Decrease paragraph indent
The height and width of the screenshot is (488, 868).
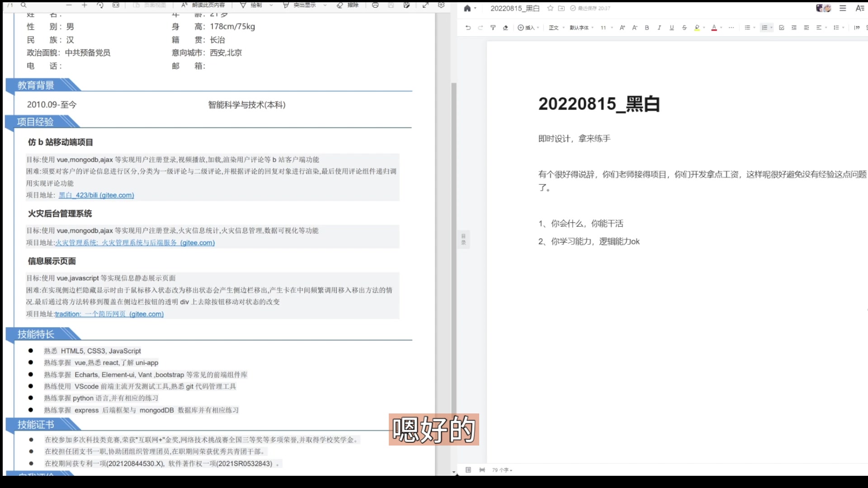pos(794,28)
